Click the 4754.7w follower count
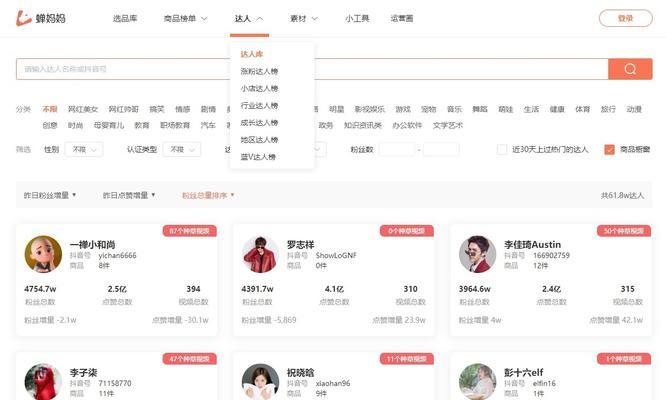This screenshot has height=400, width=666. [x=40, y=289]
